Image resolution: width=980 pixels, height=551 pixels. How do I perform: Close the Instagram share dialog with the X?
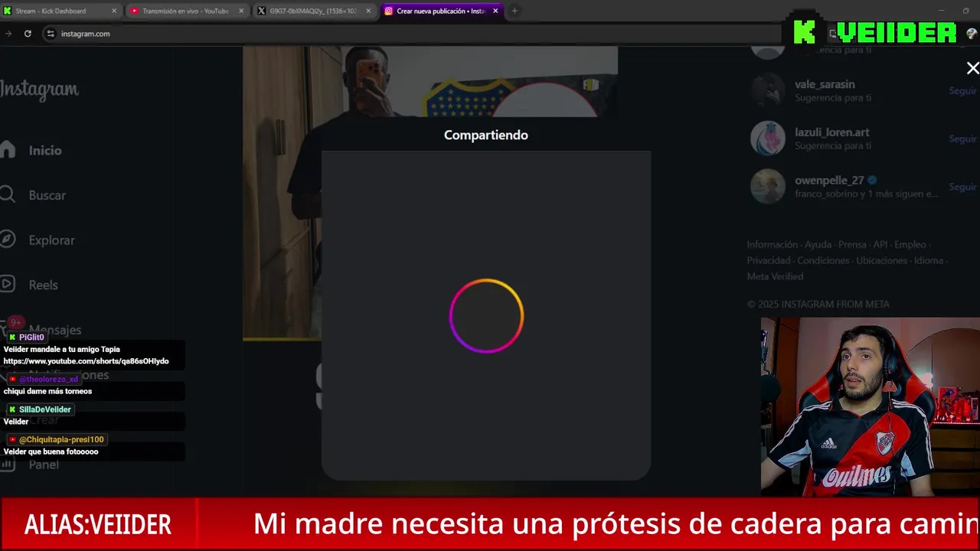coord(972,69)
